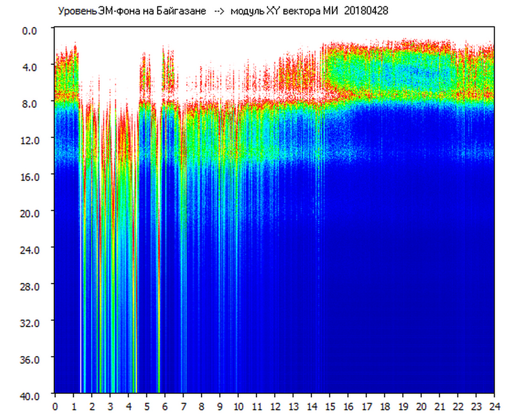
Task: Select hour 9 on the time axis
Action: click(220, 406)
